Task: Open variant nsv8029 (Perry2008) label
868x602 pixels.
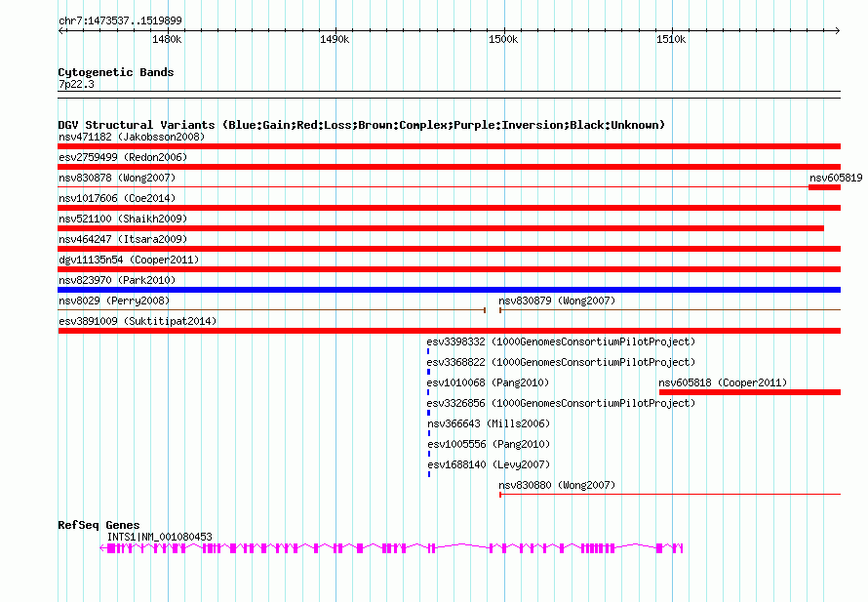Action: tap(114, 301)
